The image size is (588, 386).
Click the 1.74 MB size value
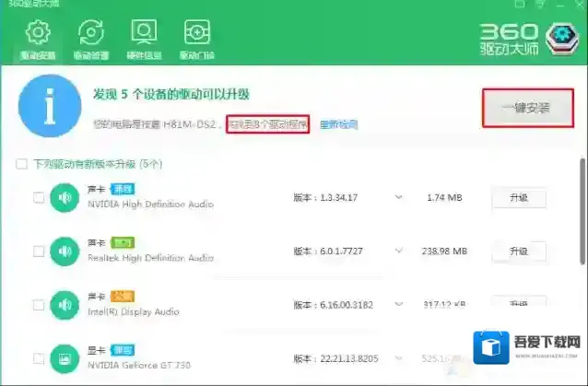pos(444,197)
